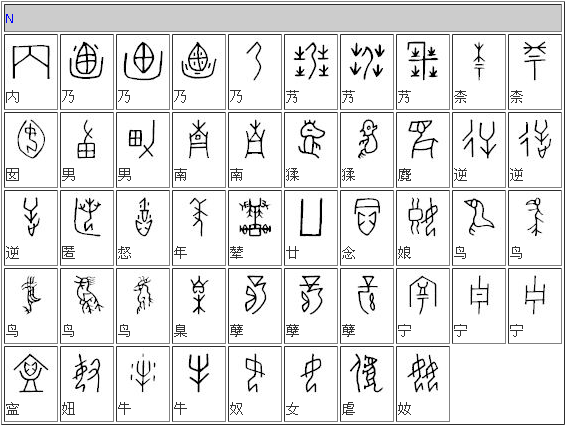
Task: Select the 念 glyph tile
Action: click(367, 228)
